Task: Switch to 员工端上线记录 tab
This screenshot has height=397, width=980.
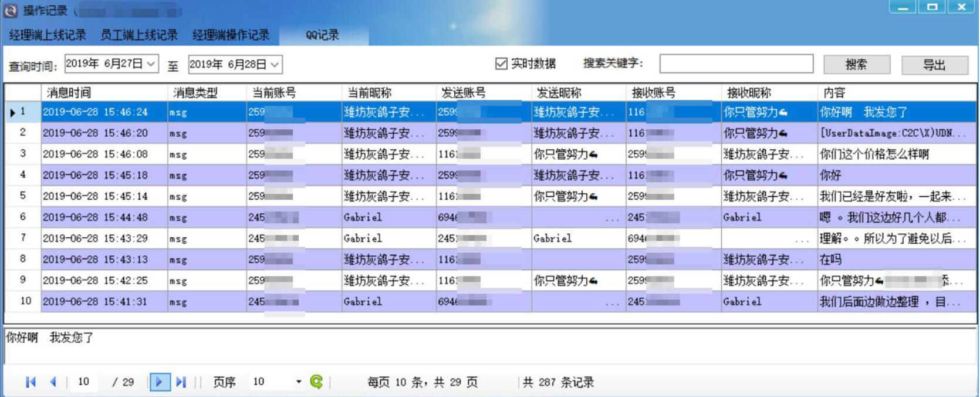Action: pos(139,35)
